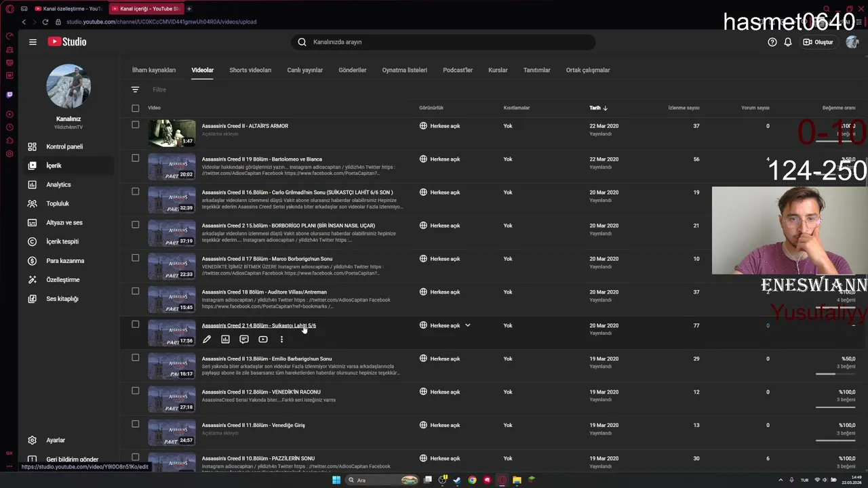
Task: Reload the page in browser
Action: point(46,22)
